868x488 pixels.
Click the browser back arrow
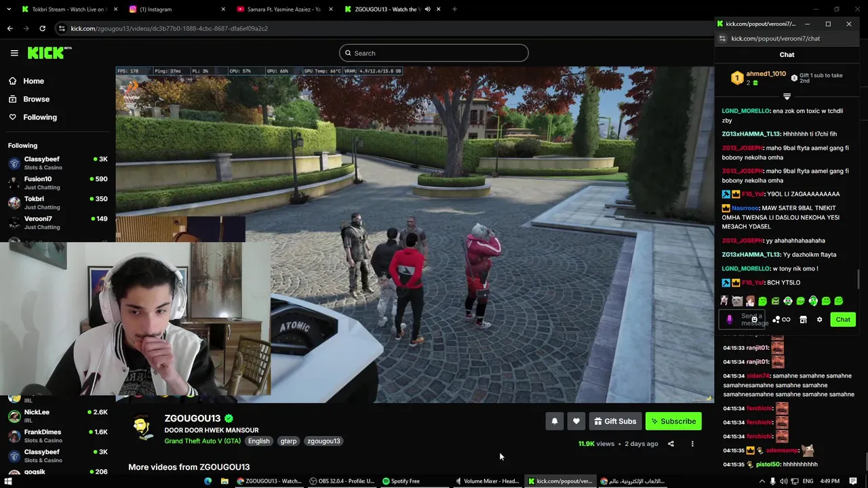coord(9,28)
